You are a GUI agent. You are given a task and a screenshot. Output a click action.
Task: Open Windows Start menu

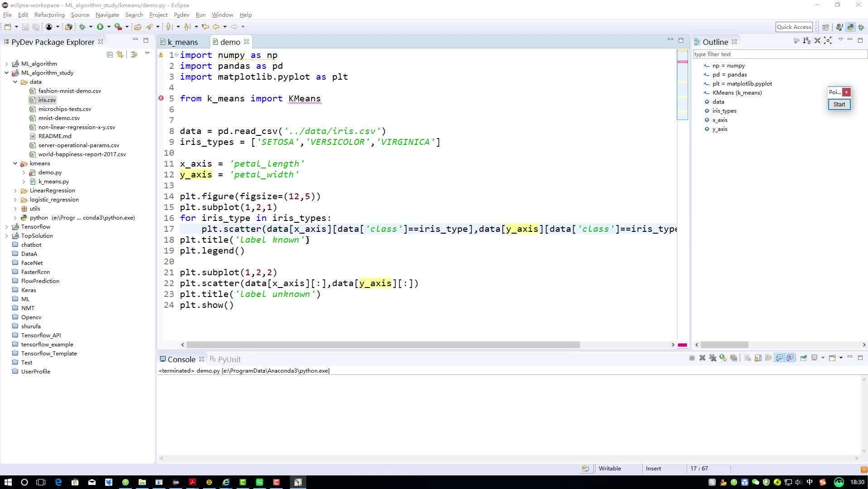click(x=8, y=482)
